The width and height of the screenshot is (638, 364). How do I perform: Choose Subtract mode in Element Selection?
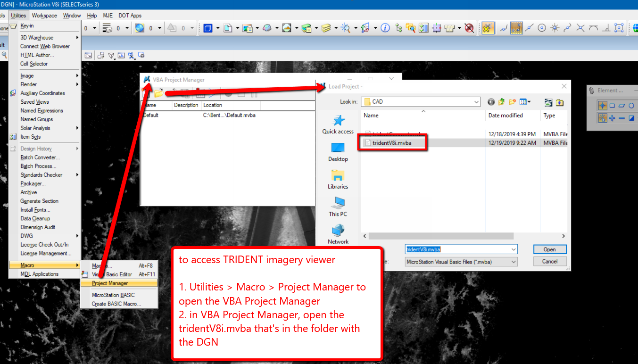(621, 118)
